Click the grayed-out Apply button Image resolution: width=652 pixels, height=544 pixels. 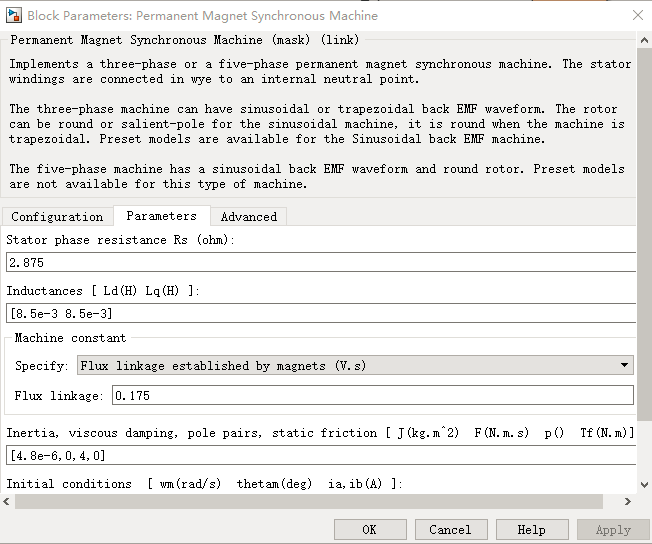pyautogui.click(x=613, y=529)
